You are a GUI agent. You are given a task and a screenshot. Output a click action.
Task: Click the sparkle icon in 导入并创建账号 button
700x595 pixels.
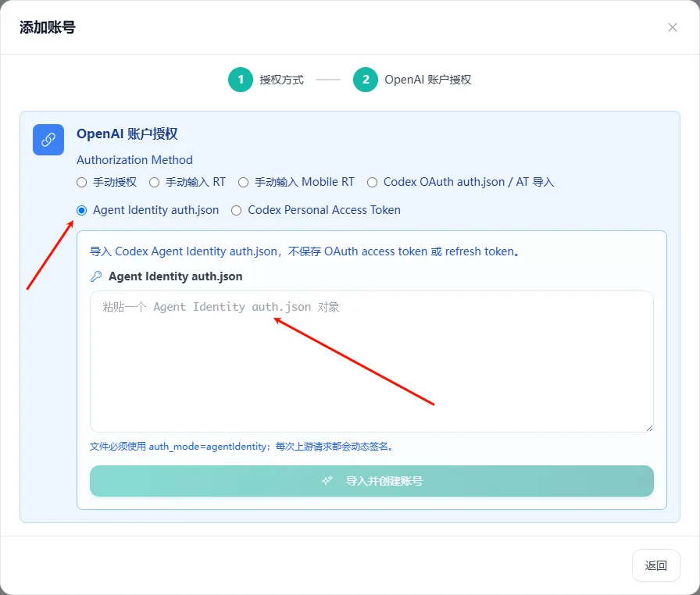pyautogui.click(x=327, y=481)
